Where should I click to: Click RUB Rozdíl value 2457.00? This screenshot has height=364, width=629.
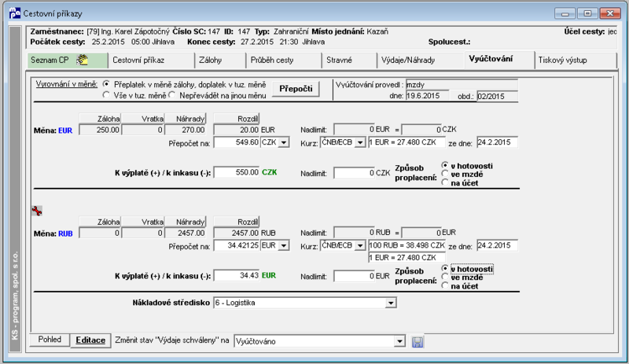237,233
